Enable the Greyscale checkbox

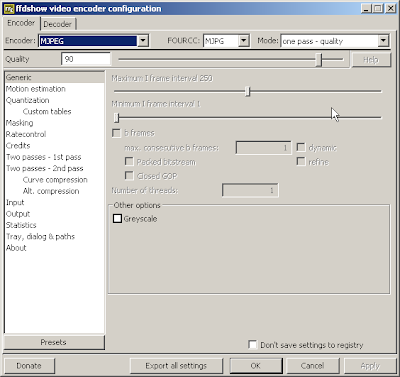pyautogui.click(x=117, y=219)
